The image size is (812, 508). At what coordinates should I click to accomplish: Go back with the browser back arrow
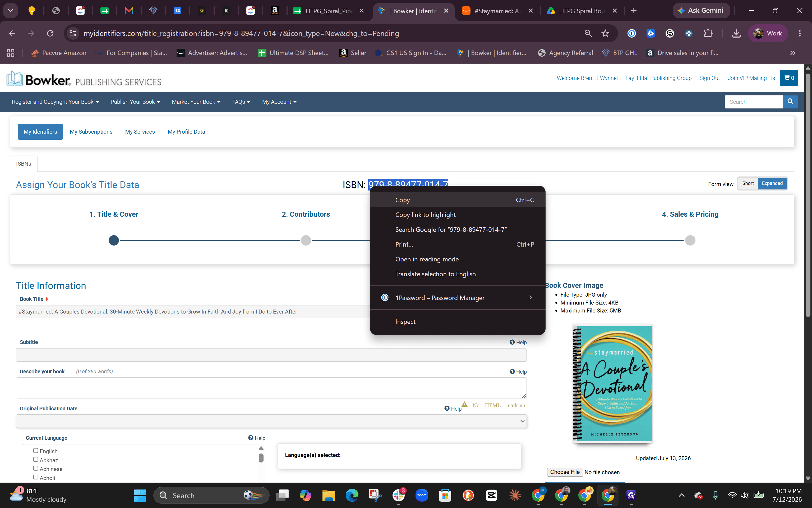point(12,33)
